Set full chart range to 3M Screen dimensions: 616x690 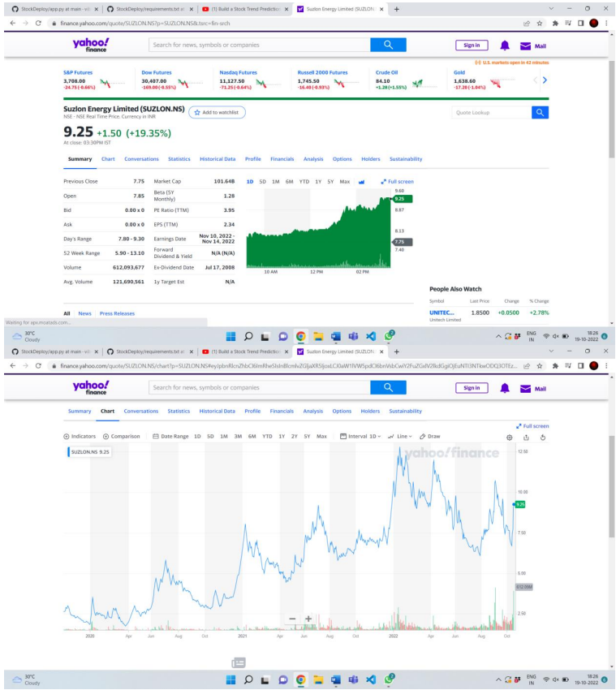point(238,437)
